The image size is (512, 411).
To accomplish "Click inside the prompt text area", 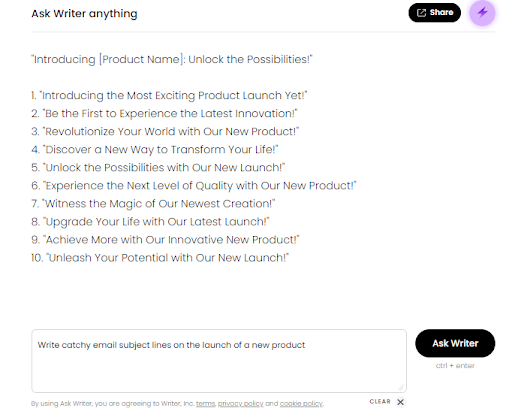I will (x=219, y=361).
